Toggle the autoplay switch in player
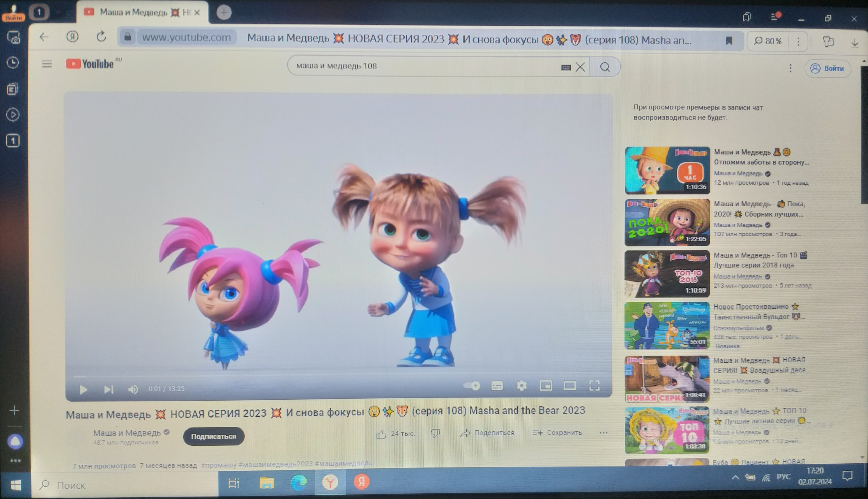Image resolution: width=868 pixels, height=499 pixels. tap(472, 386)
